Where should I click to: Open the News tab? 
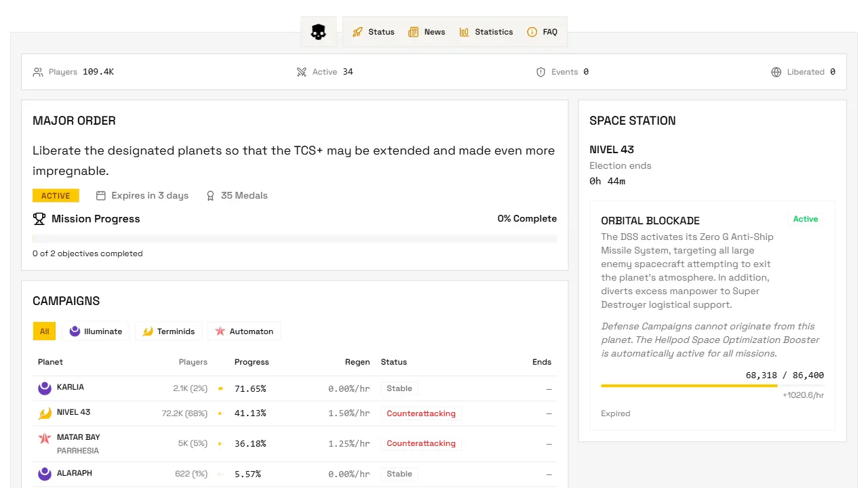pos(427,32)
